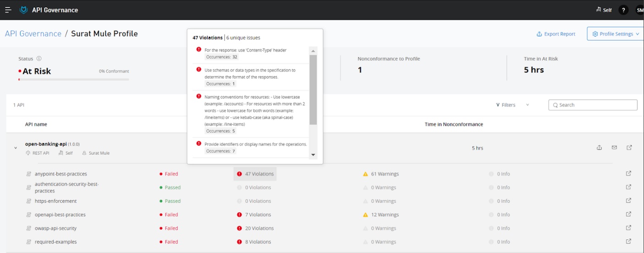644x253 pixels.
Task: Click the down arrow in violations popup scrollbar
Action: click(x=314, y=155)
